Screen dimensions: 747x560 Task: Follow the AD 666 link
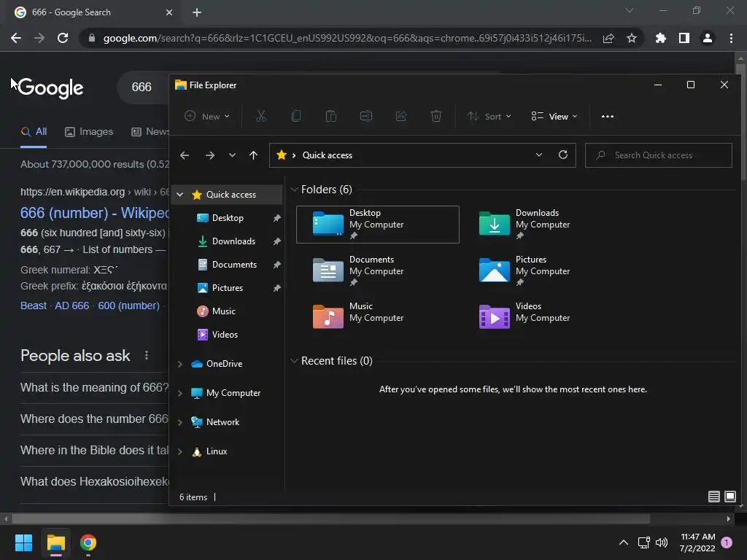[72, 306]
